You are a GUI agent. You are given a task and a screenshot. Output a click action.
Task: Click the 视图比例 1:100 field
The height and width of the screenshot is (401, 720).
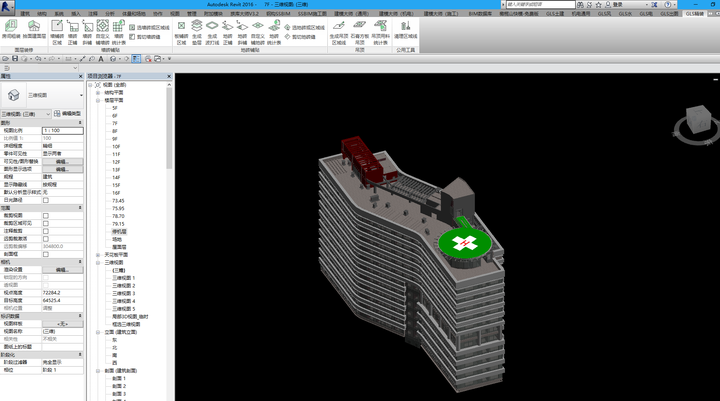click(62, 131)
